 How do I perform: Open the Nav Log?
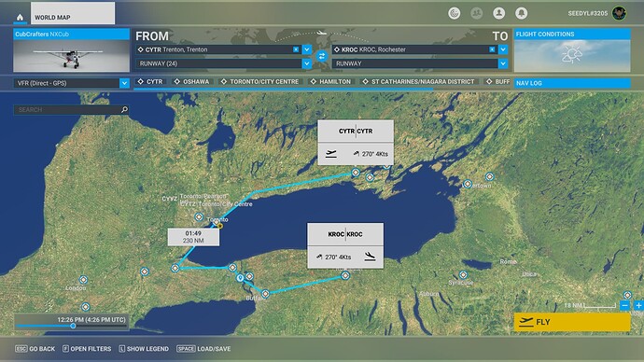point(572,83)
